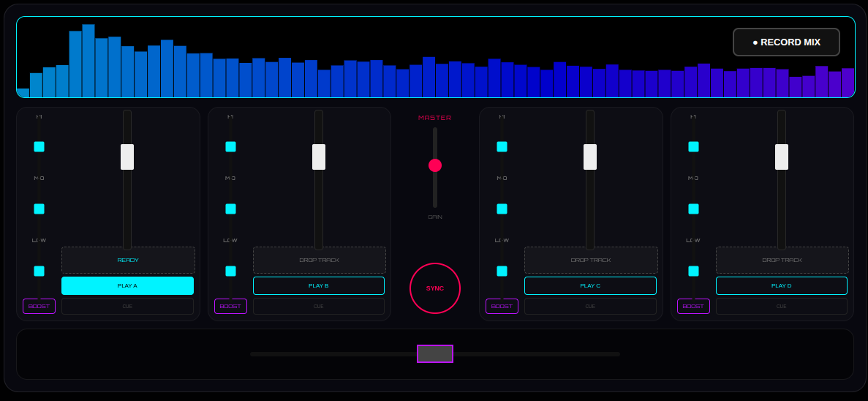The image size is (868, 401).
Task: Click the HI EQ knob on PLAY A deck
Action: pyautogui.click(x=39, y=147)
